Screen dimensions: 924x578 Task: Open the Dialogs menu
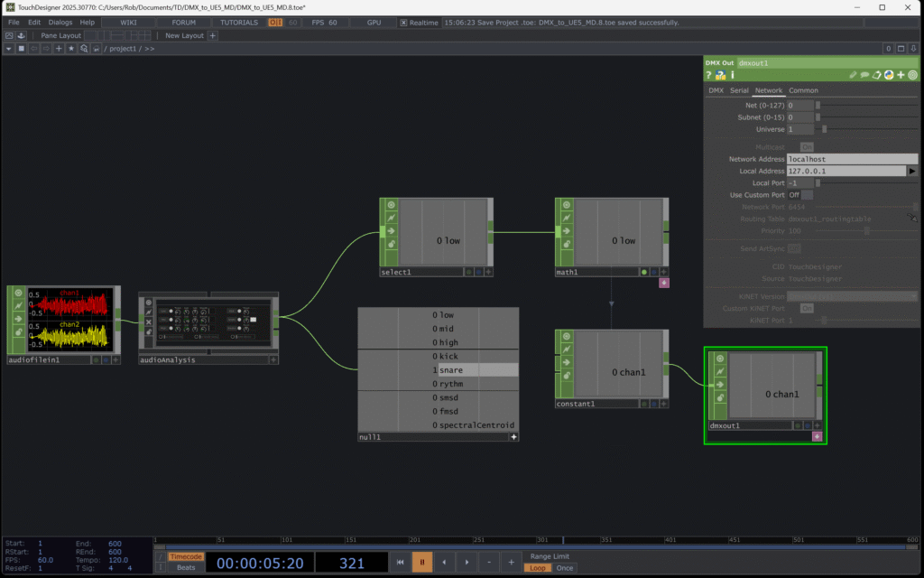tap(60, 23)
